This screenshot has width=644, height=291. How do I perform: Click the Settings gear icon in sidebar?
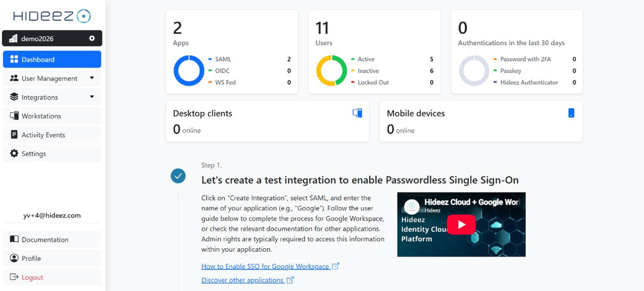tap(15, 154)
